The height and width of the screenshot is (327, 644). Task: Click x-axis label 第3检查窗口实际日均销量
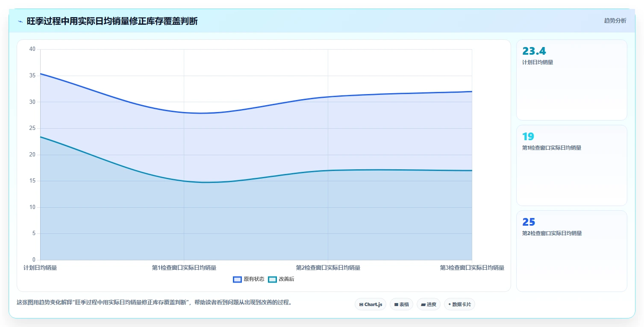point(472,268)
